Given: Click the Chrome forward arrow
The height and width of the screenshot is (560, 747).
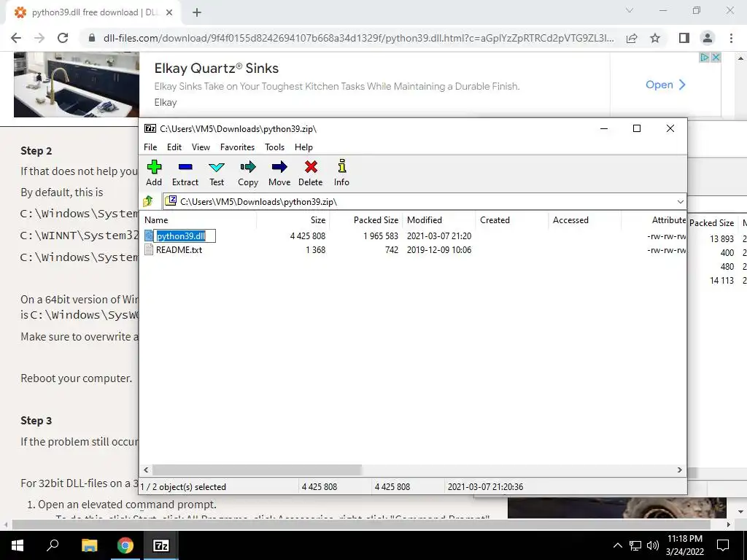Looking at the screenshot, I should (x=39, y=38).
